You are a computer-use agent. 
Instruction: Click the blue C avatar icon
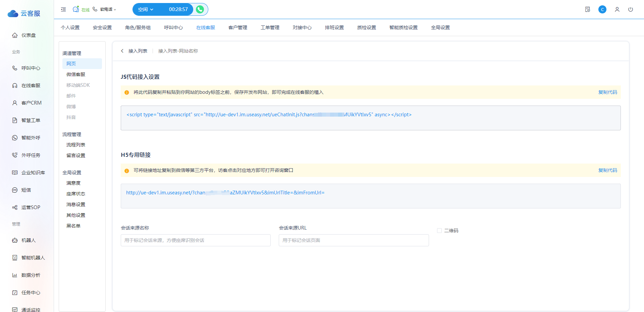(602, 9)
